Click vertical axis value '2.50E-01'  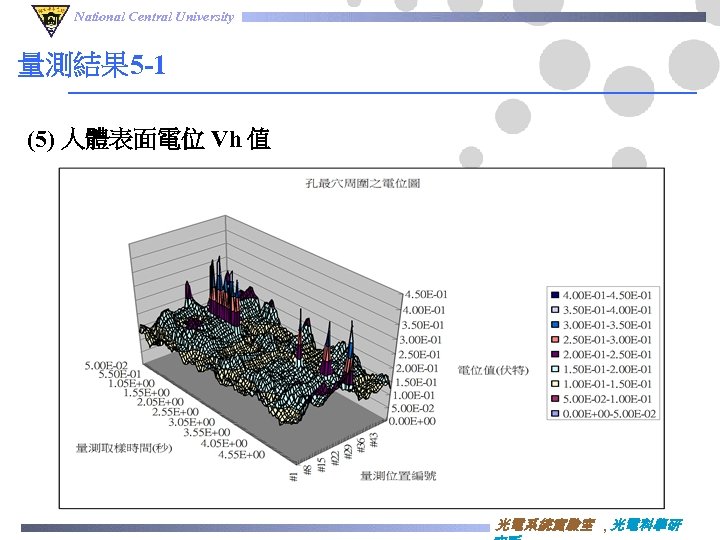(419, 354)
